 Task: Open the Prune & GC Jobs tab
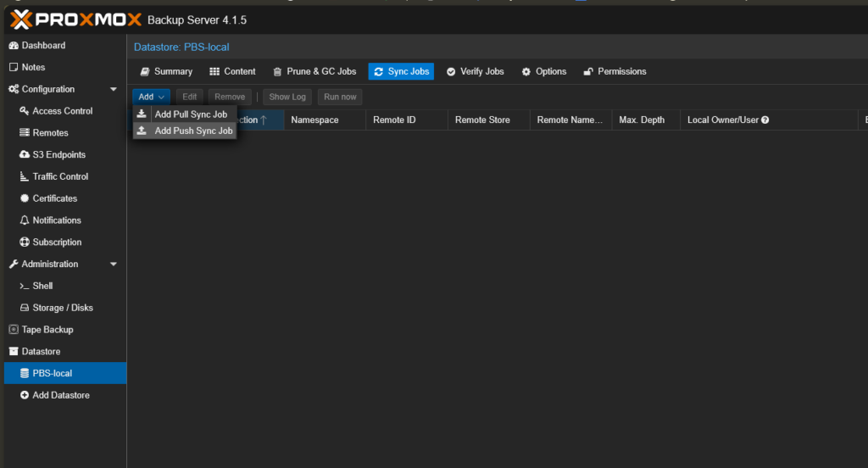314,71
